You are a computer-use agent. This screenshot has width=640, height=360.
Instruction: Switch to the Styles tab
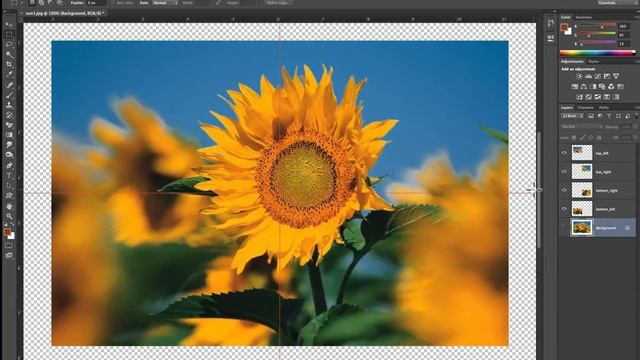tap(593, 61)
